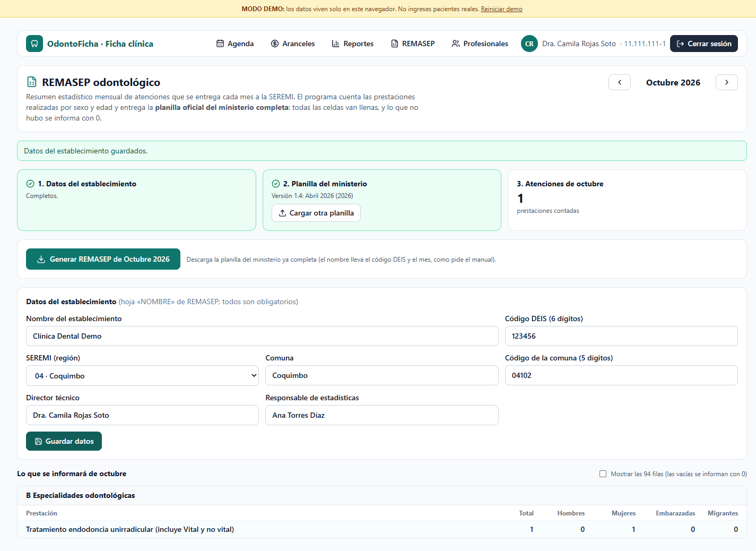Open Agenda via its calendar icon
The image size is (756, 551).
220,44
